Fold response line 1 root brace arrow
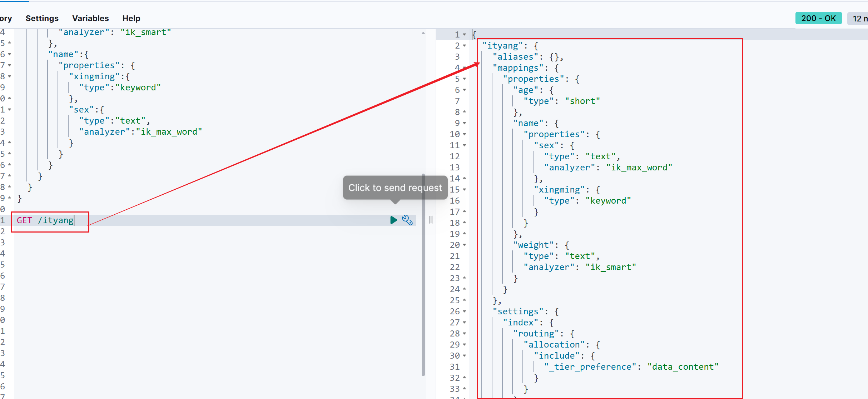Viewport: 868px width, 399px height. pyautogui.click(x=465, y=35)
